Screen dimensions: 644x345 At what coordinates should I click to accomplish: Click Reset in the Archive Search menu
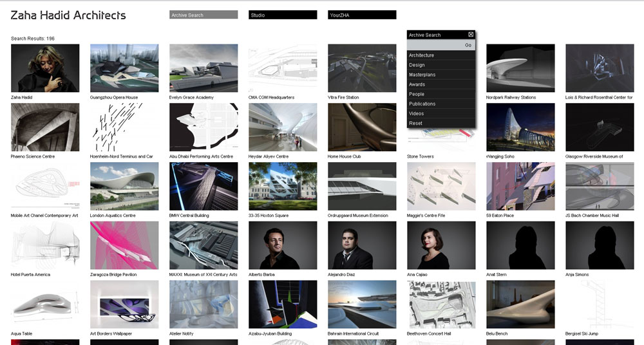(x=441, y=123)
